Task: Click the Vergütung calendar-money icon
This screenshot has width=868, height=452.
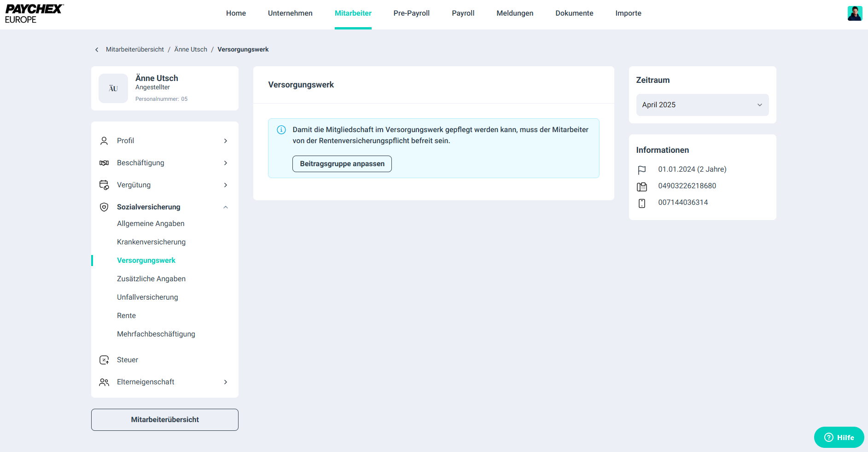Action: [x=104, y=185]
